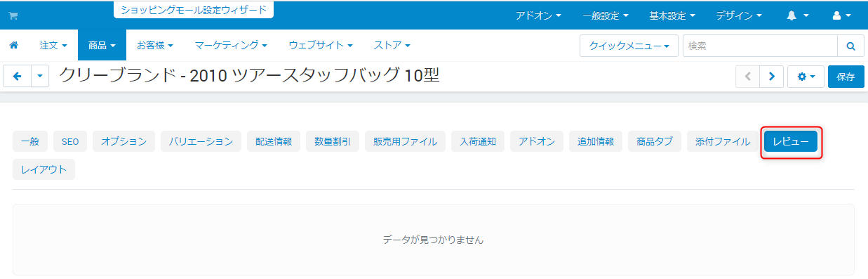
Task: Expand the dropdown beside the back arrow
Action: (x=41, y=77)
